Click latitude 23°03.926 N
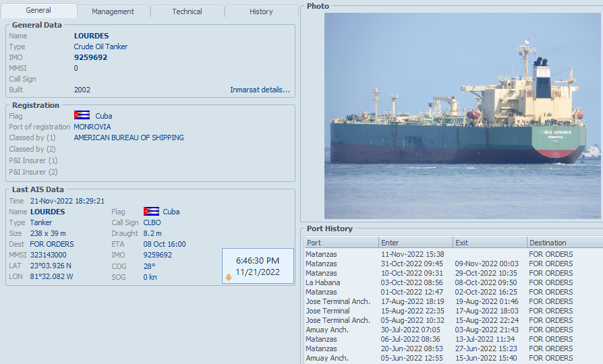The image size is (603, 364). tap(51, 266)
